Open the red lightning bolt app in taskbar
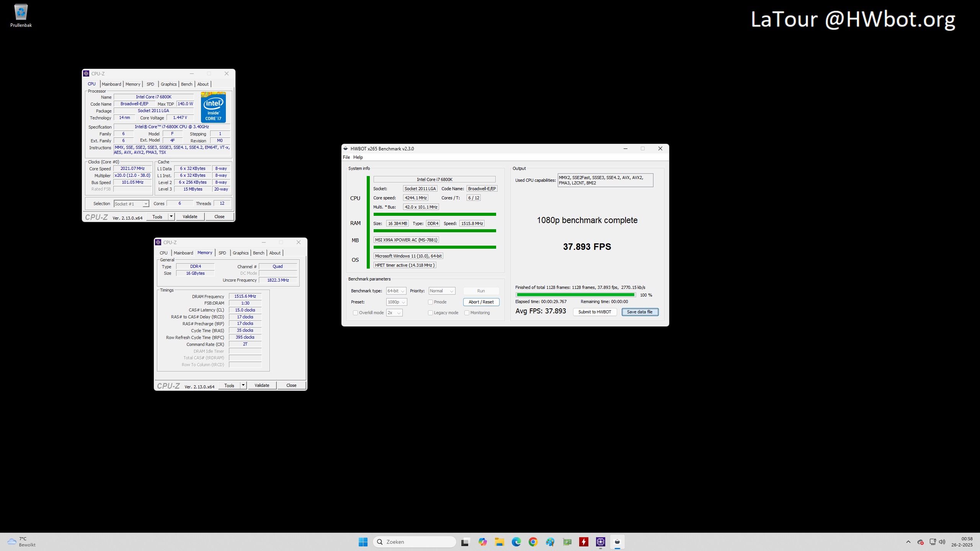Image resolution: width=980 pixels, height=551 pixels. tap(584, 542)
